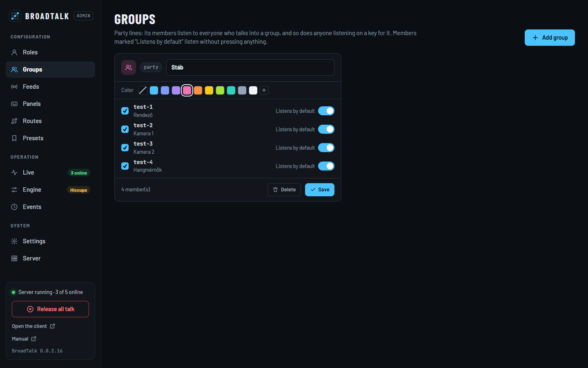Select the pink color swatch
Screen dimensions: 588x368
coord(187,90)
